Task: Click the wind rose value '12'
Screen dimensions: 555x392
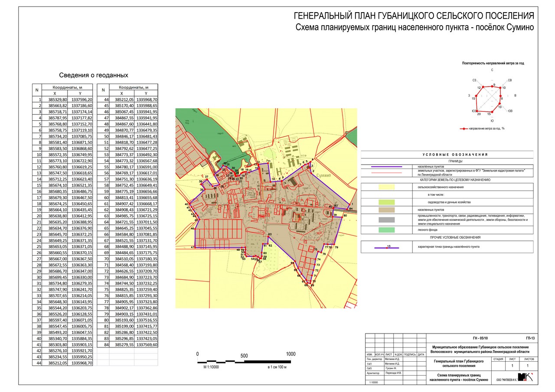Action: 479,87
